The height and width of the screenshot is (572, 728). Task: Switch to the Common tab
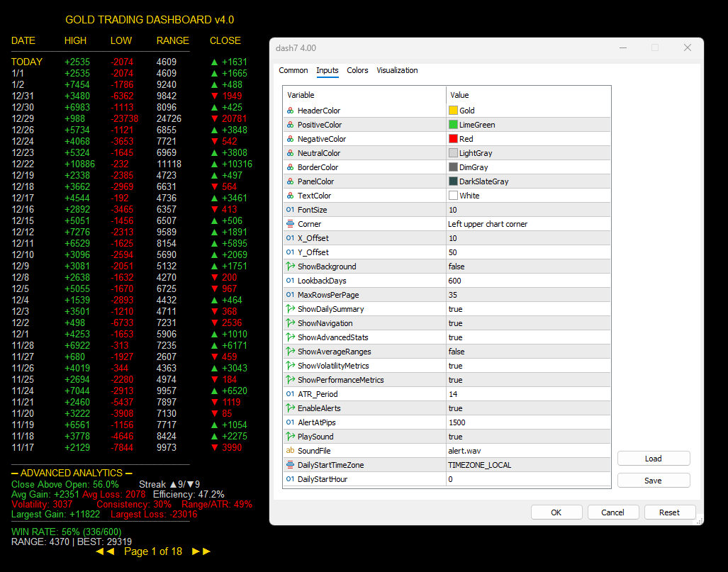tap(293, 70)
